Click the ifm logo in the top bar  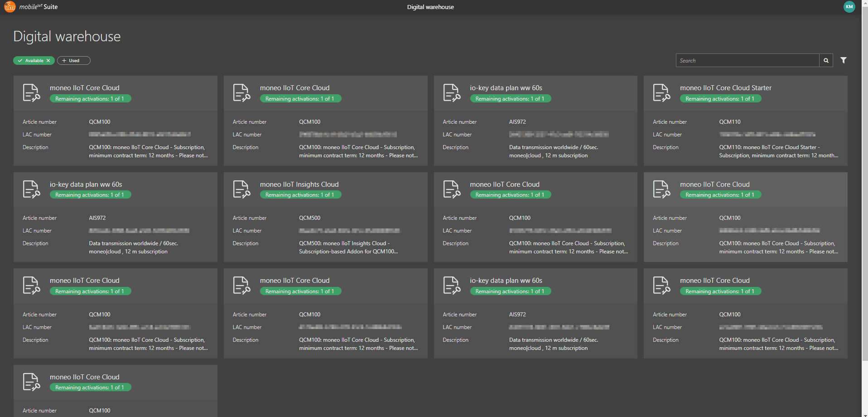[10, 6]
